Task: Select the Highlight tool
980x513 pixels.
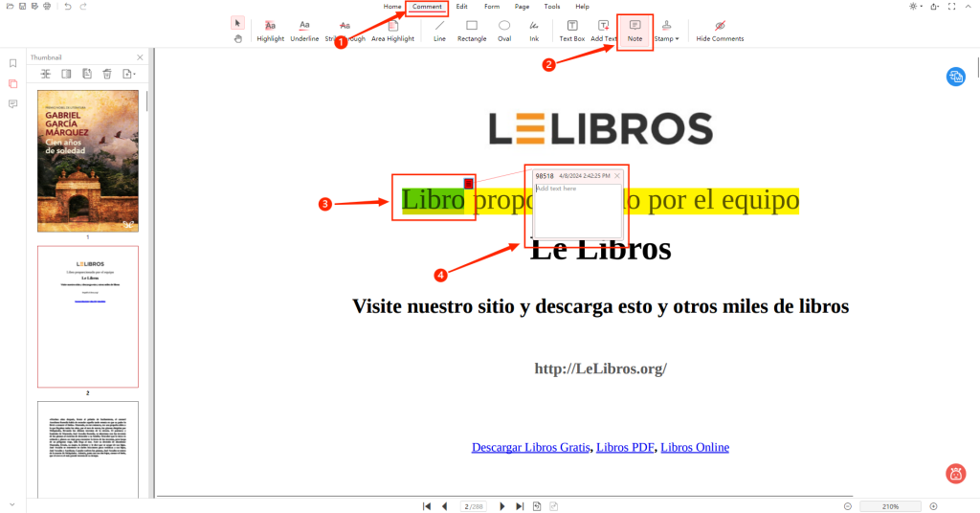Action: click(270, 32)
